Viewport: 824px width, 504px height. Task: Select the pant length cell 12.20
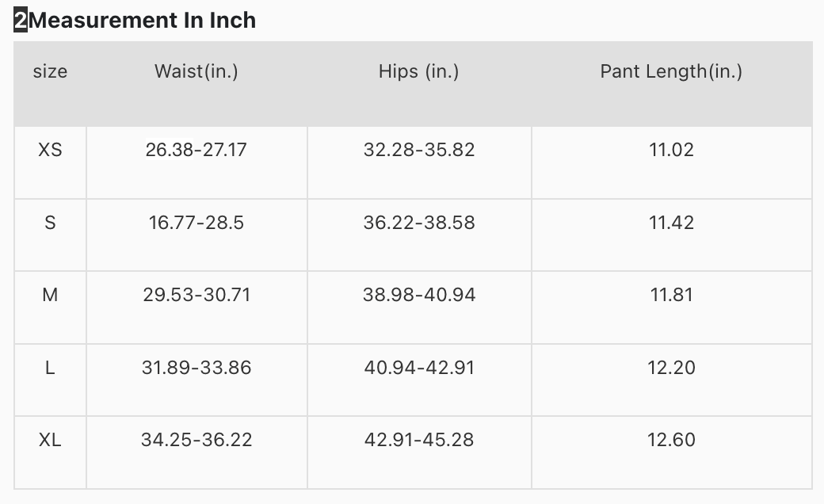671,368
